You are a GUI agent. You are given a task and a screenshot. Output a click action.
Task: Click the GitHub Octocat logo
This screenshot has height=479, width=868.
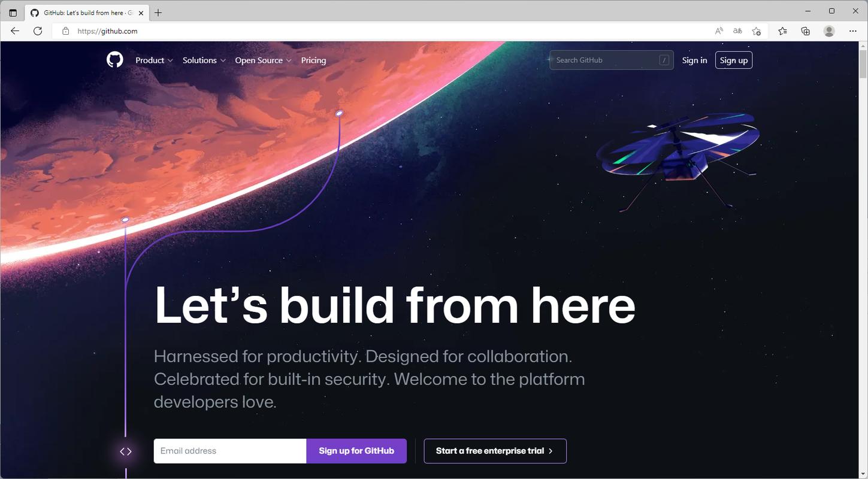pyautogui.click(x=115, y=60)
